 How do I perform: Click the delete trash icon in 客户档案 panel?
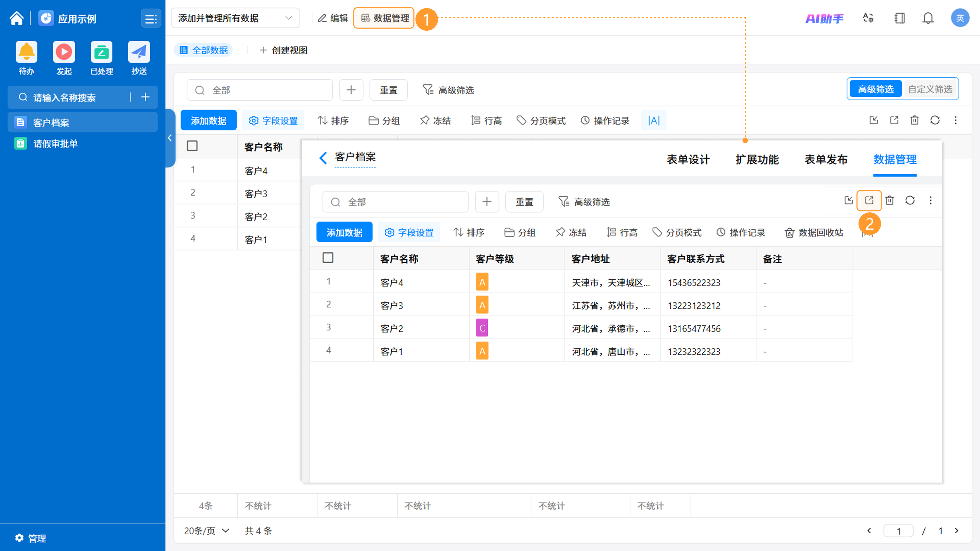[x=889, y=200]
